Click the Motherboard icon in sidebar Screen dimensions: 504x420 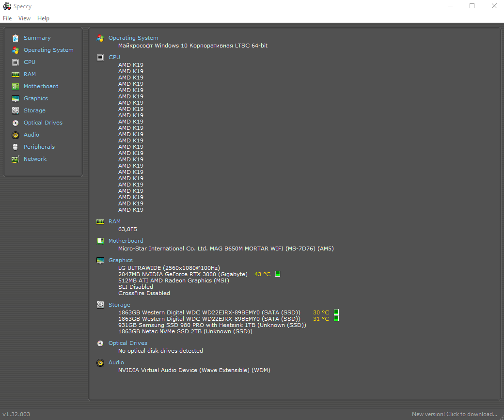pos(16,86)
